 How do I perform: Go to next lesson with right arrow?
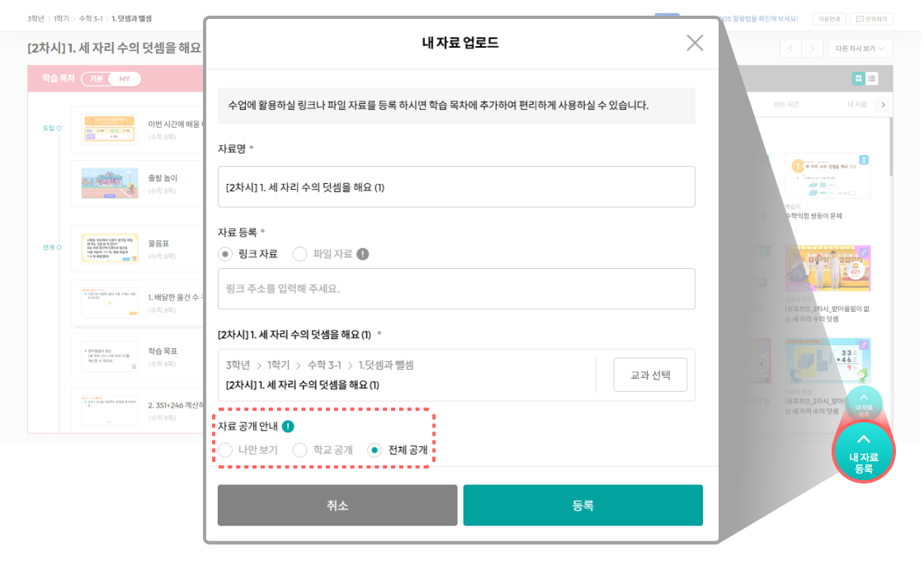(x=813, y=49)
